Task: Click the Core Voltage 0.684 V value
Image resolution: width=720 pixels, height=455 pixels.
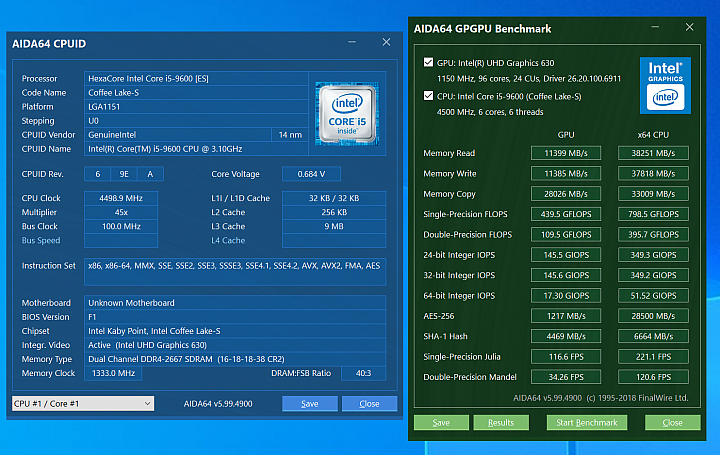Action: pyautogui.click(x=311, y=174)
